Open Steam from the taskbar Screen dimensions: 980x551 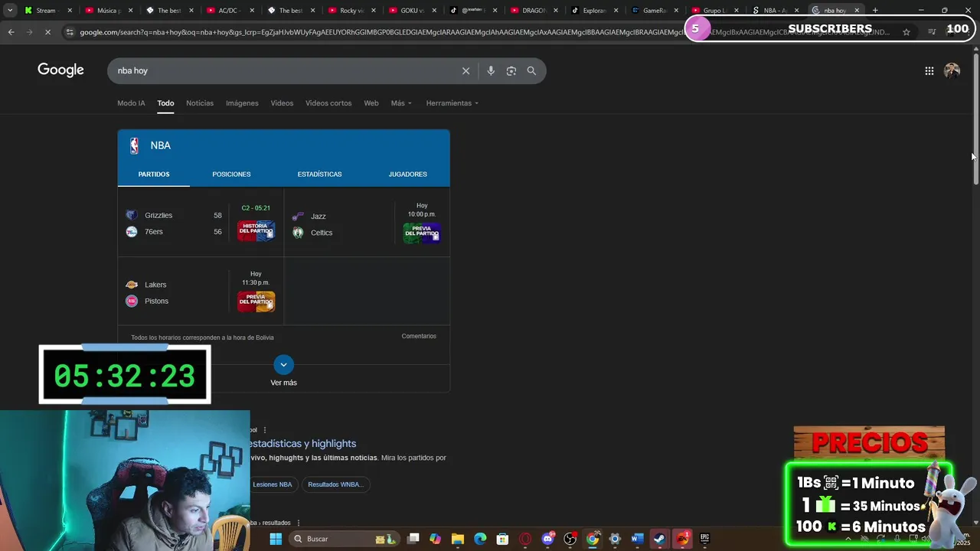click(659, 539)
